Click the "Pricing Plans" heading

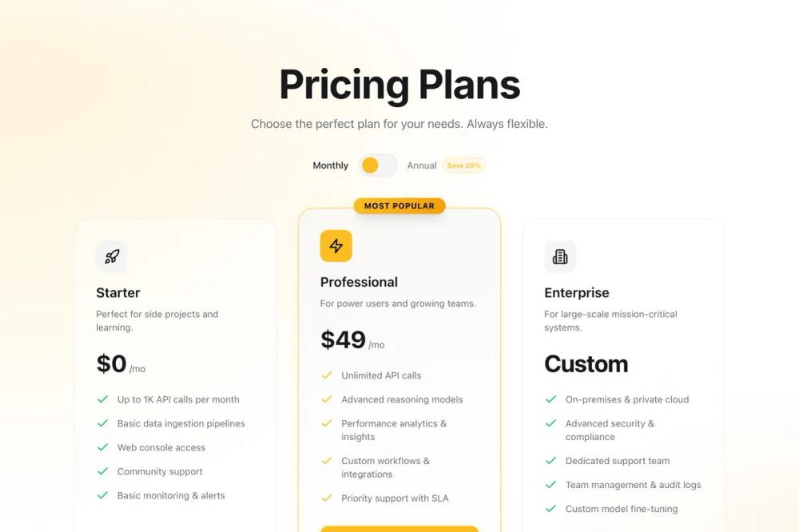[399, 83]
